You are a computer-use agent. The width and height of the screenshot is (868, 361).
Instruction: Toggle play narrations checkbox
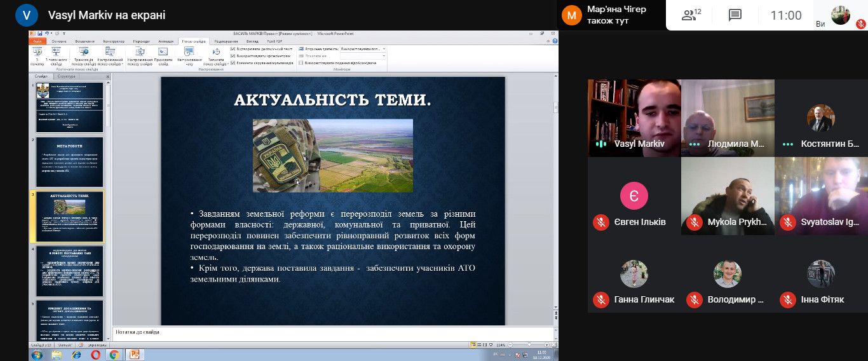coord(233,49)
